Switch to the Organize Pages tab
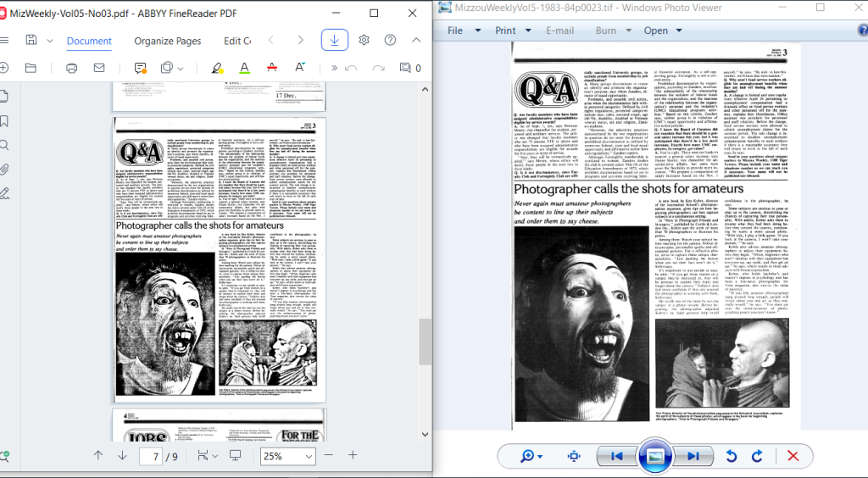 tap(168, 41)
